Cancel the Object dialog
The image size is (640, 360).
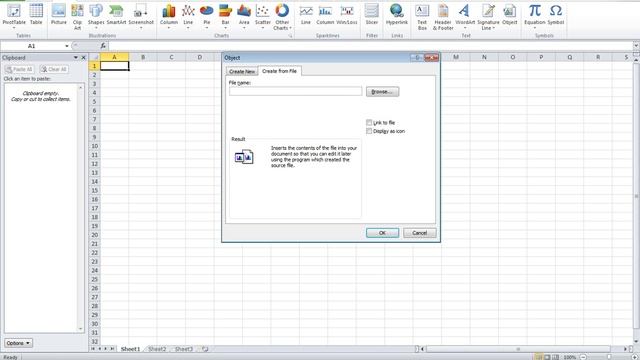[420, 233]
